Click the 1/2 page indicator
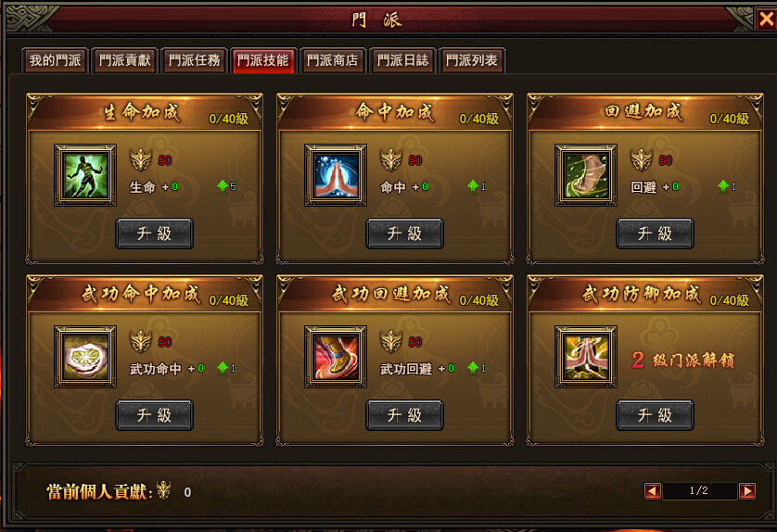The image size is (777, 532). (699, 491)
